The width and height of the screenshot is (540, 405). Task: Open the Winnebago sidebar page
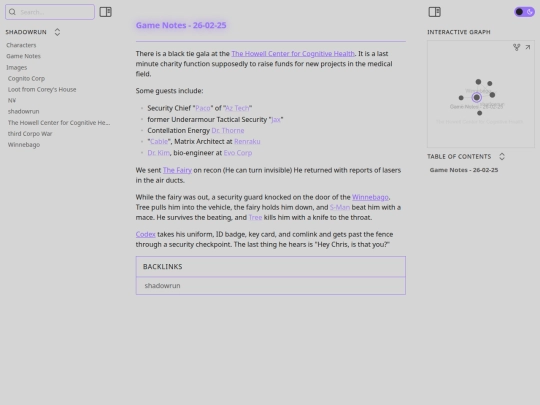coord(24,145)
